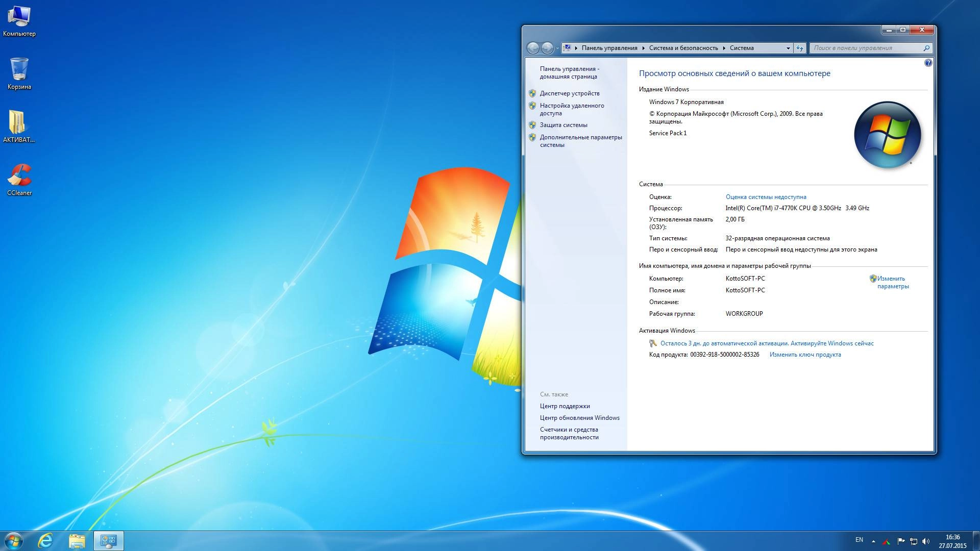Image resolution: width=980 pixels, height=551 pixels.
Task: Open Защита системы link
Action: point(563,125)
